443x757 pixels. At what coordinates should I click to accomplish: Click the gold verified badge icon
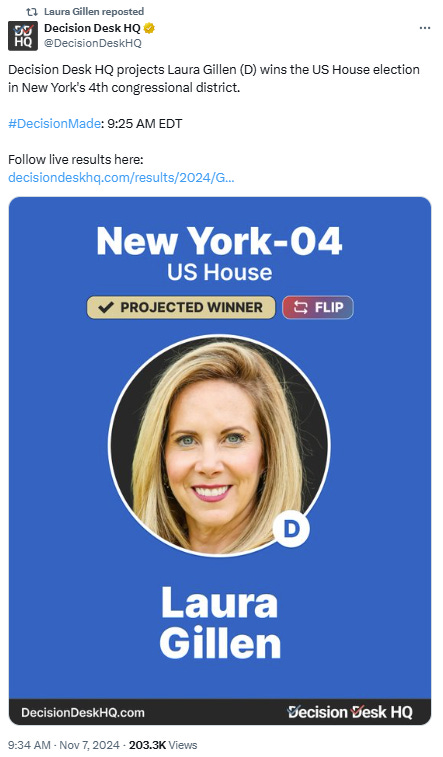point(150,28)
